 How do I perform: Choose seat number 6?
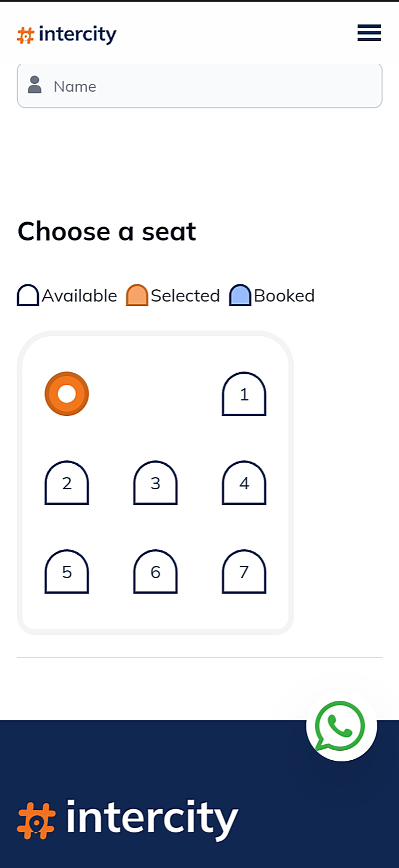[155, 572]
